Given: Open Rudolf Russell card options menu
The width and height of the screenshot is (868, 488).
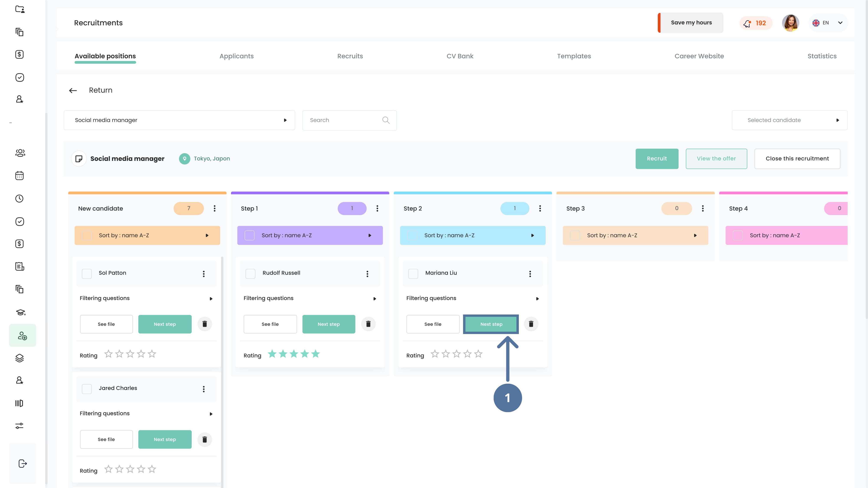Looking at the screenshot, I should [367, 274].
